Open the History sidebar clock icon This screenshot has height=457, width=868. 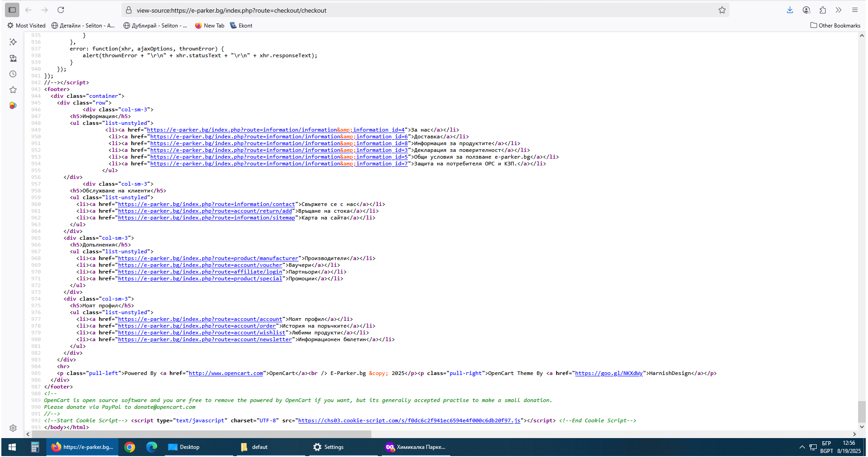click(13, 74)
